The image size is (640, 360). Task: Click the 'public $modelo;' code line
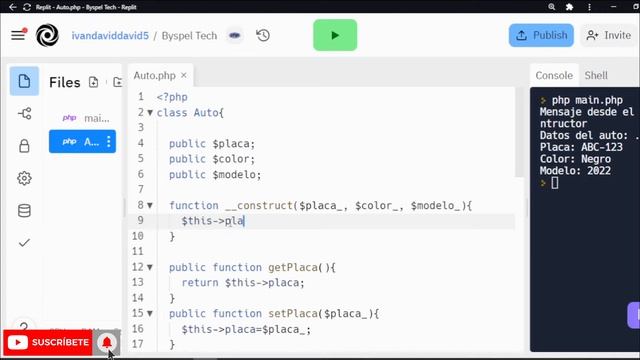tap(215, 174)
